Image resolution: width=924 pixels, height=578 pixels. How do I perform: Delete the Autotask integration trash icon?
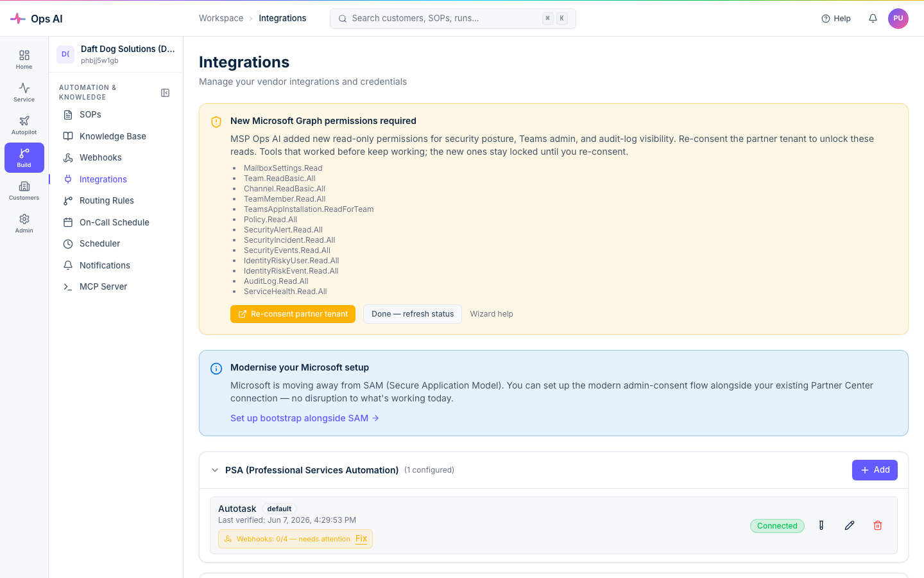coord(878,525)
